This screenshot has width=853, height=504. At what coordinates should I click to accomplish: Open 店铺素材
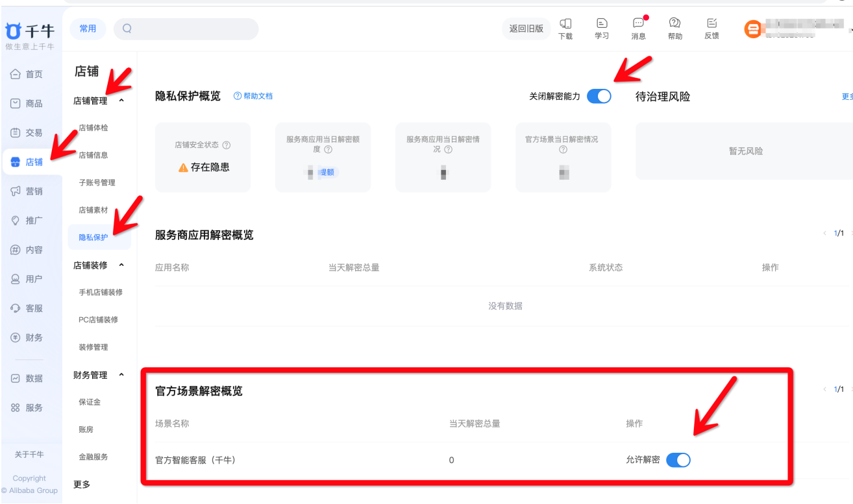coord(93,210)
